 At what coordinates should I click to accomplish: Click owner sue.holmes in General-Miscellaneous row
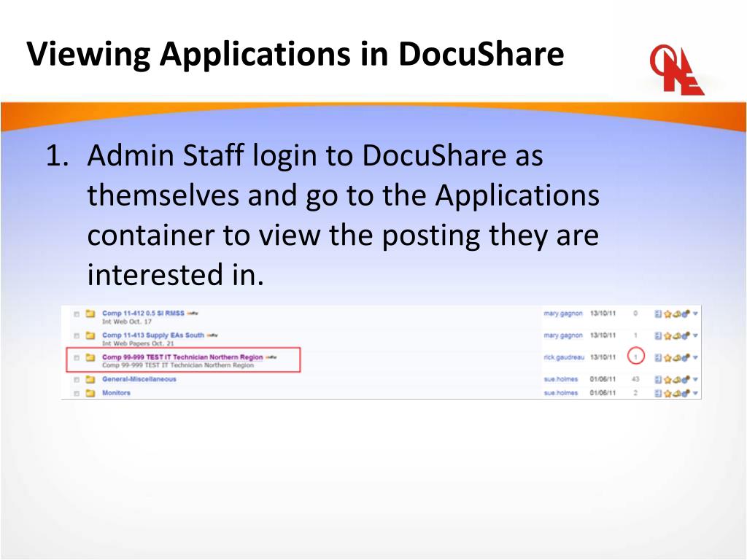[x=561, y=379]
